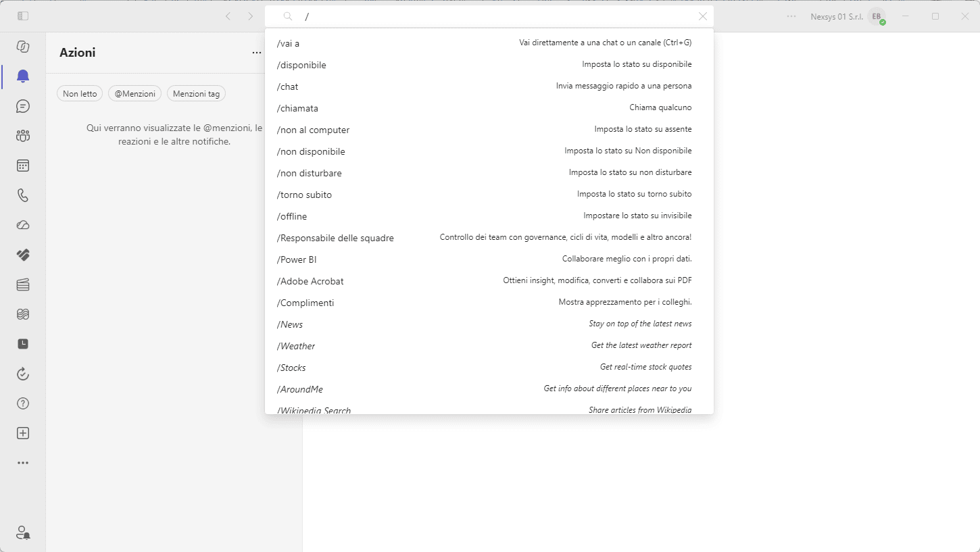Viewport: 980px width, 552px height.
Task: Choose the /chiamata command
Action: [x=489, y=108]
